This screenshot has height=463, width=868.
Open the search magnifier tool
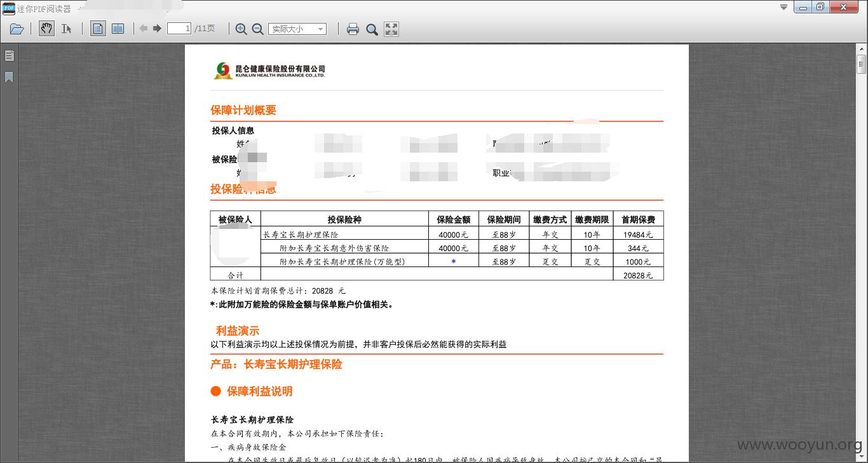pos(372,29)
